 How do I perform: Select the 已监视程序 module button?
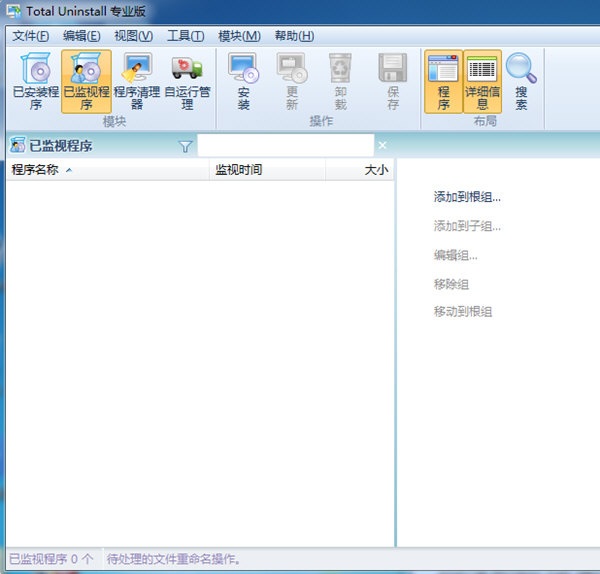click(86, 82)
